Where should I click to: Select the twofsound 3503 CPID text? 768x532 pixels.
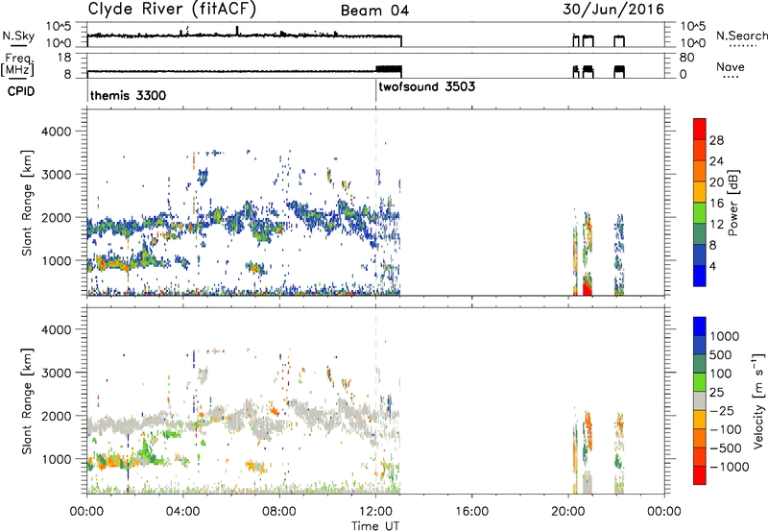click(x=426, y=86)
